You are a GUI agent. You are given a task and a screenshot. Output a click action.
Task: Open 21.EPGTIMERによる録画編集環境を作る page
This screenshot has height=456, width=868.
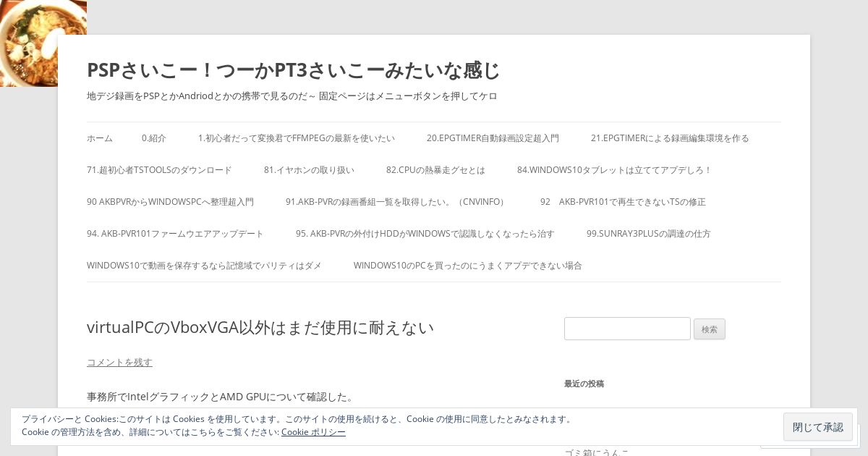tap(670, 138)
